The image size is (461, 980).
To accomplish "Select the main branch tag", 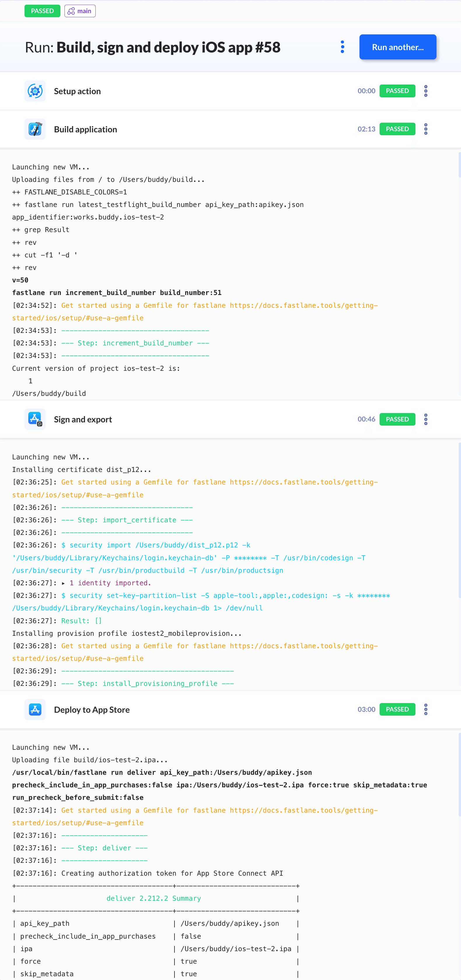I will pyautogui.click(x=80, y=11).
